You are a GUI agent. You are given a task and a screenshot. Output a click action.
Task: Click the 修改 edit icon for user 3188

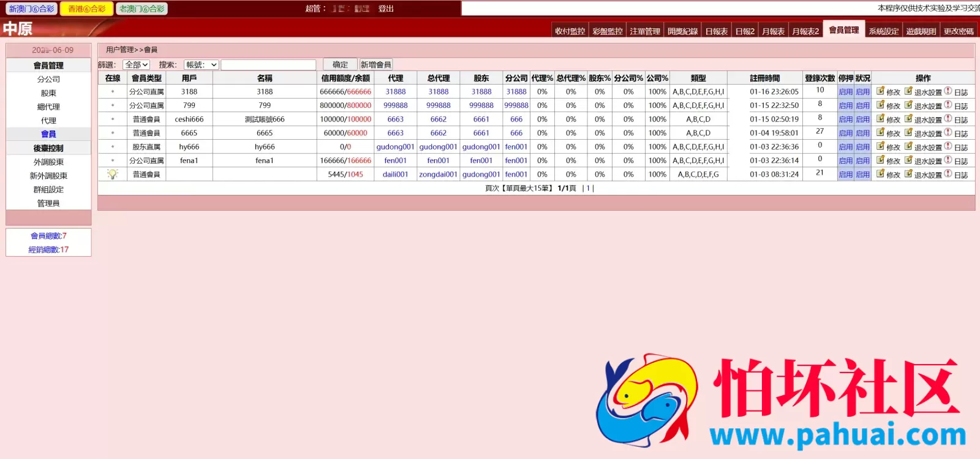[880, 91]
